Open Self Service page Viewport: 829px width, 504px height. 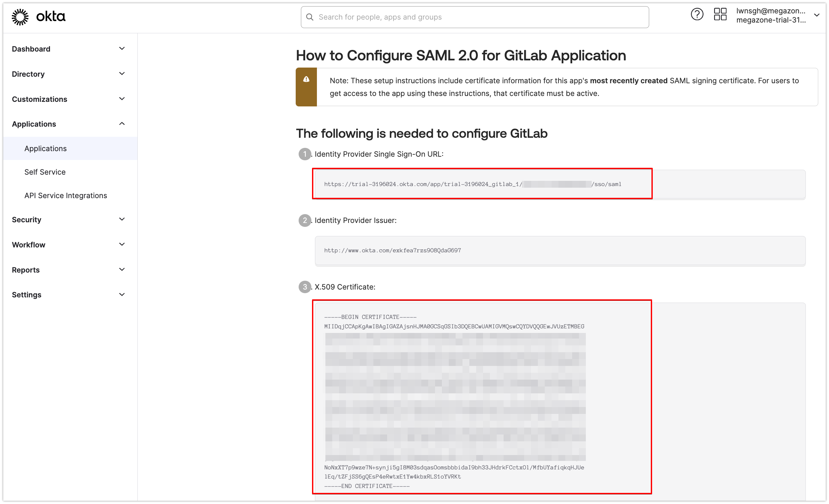coord(45,172)
